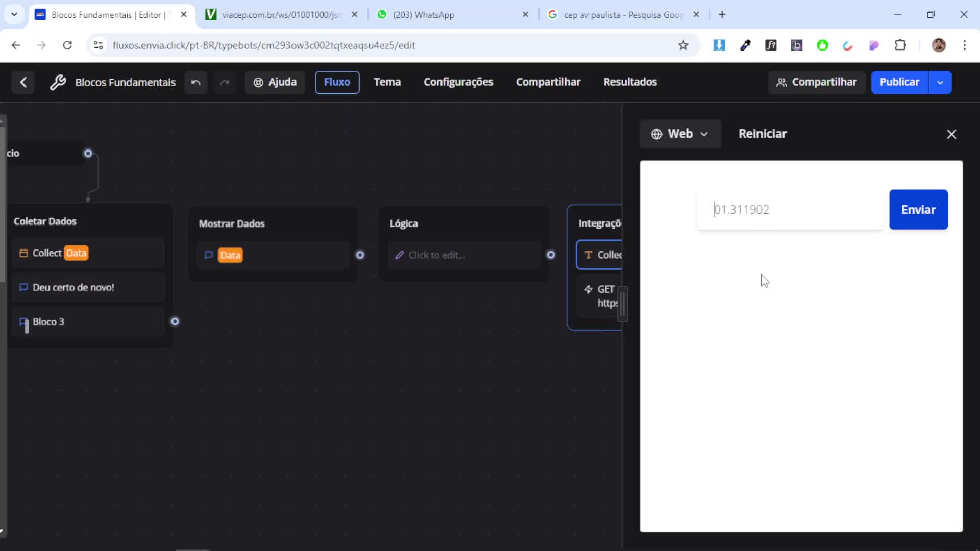Click the back chevron beside Blocos Fundamentais
The image size is (980, 551).
pyautogui.click(x=23, y=82)
